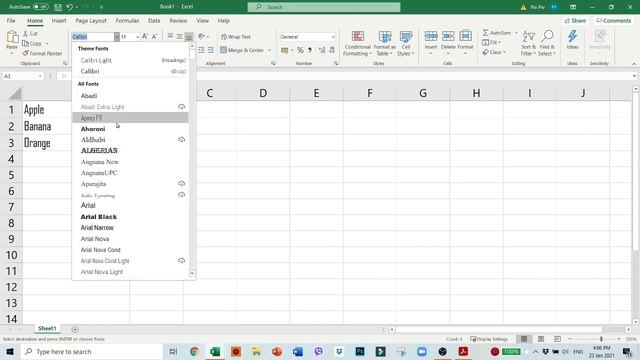Click the Cut scissors button
640x360 pixels.
(x=30, y=33)
